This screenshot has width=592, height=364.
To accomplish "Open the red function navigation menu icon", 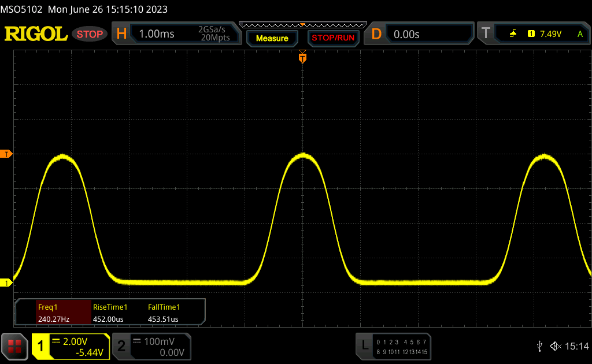I will click(x=15, y=346).
